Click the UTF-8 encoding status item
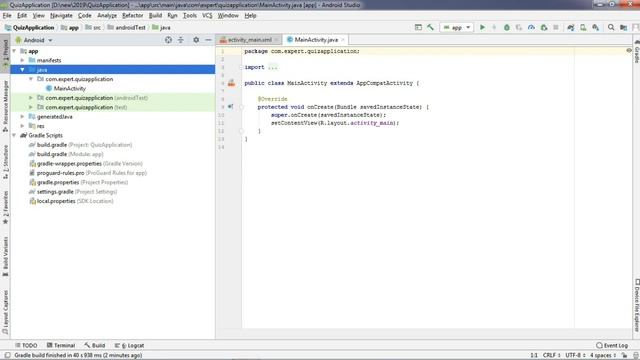640x360 pixels. click(576, 355)
